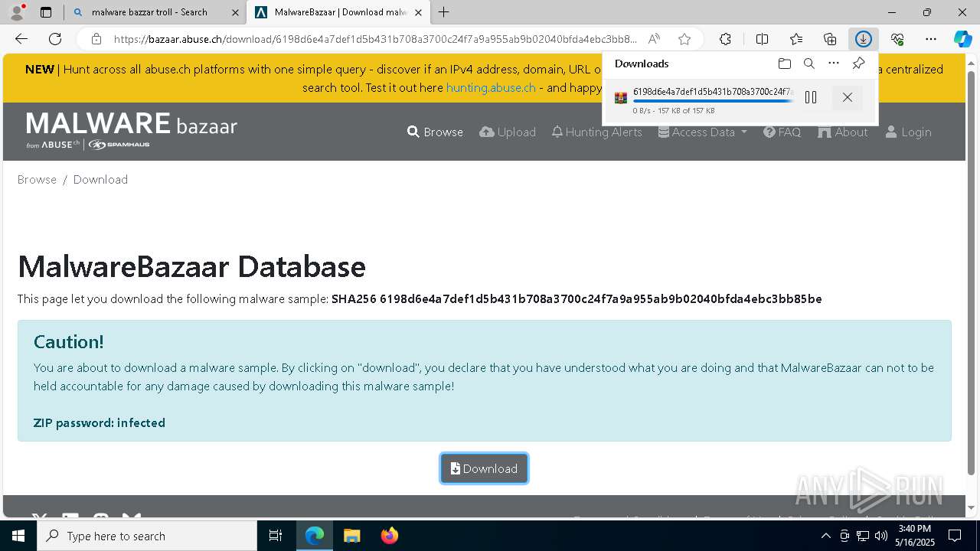Toggle the Downloads toolbar button

(864, 39)
